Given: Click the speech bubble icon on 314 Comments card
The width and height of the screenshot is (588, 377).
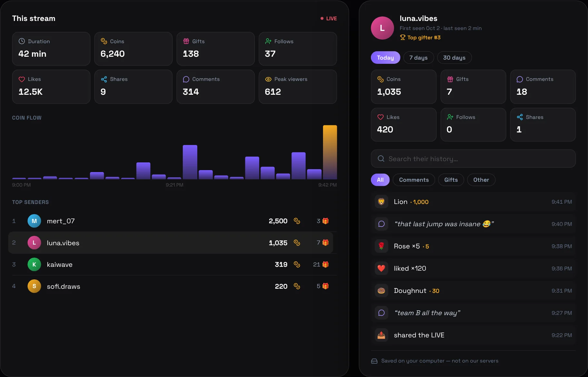Looking at the screenshot, I should (186, 79).
